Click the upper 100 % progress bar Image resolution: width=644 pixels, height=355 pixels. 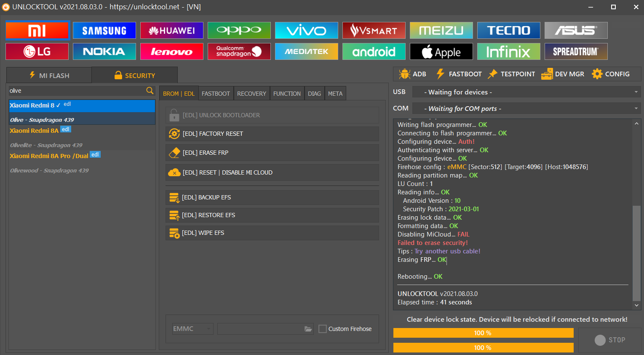coord(483,333)
